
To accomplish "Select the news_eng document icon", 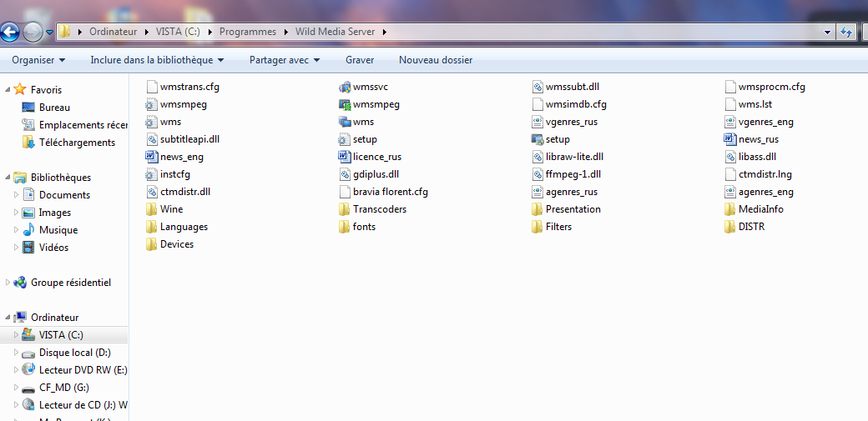I will coord(152,157).
